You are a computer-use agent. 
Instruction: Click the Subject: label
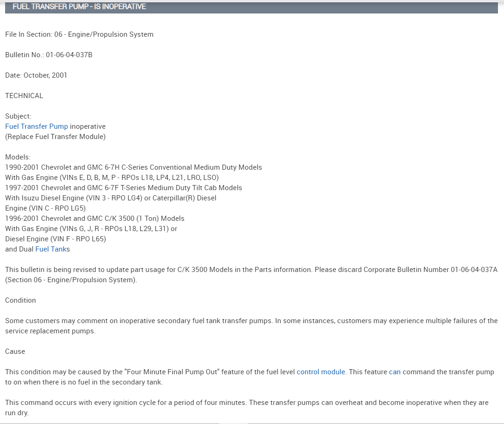[18, 116]
